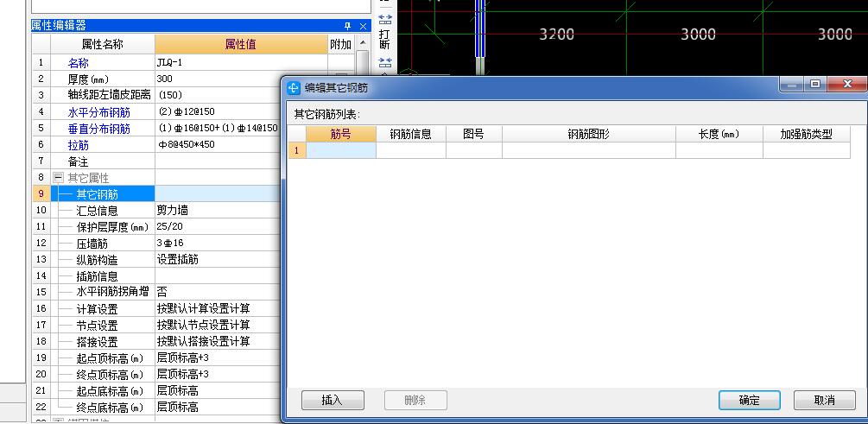Click scrollbar up arrow in property editor

363,42
